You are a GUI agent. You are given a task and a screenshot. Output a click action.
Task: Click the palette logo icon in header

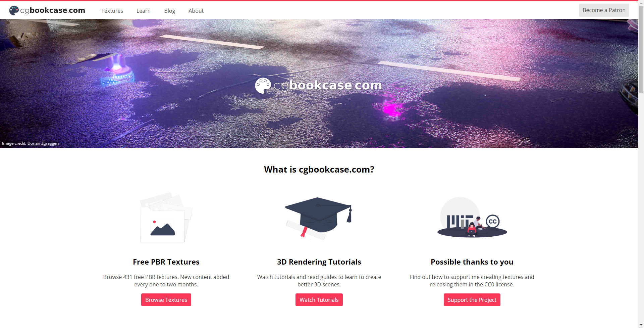coord(14,10)
